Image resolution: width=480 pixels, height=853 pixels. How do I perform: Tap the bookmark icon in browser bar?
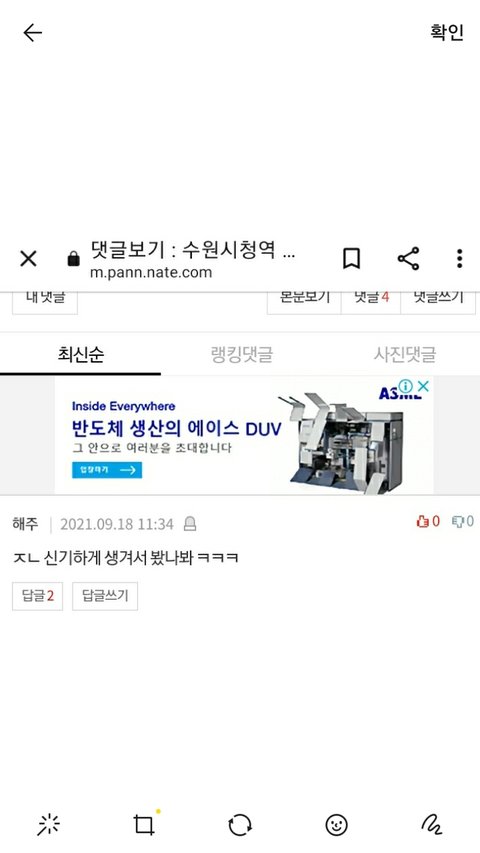coord(352,258)
